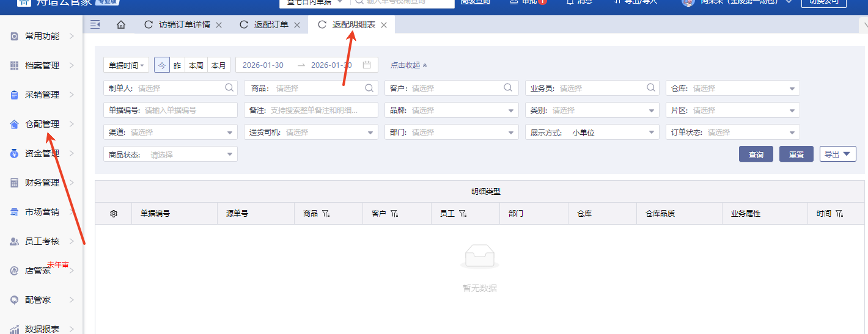Expand the 导出 dropdown button
Image resolution: width=868 pixels, height=334 pixels.
(x=837, y=154)
